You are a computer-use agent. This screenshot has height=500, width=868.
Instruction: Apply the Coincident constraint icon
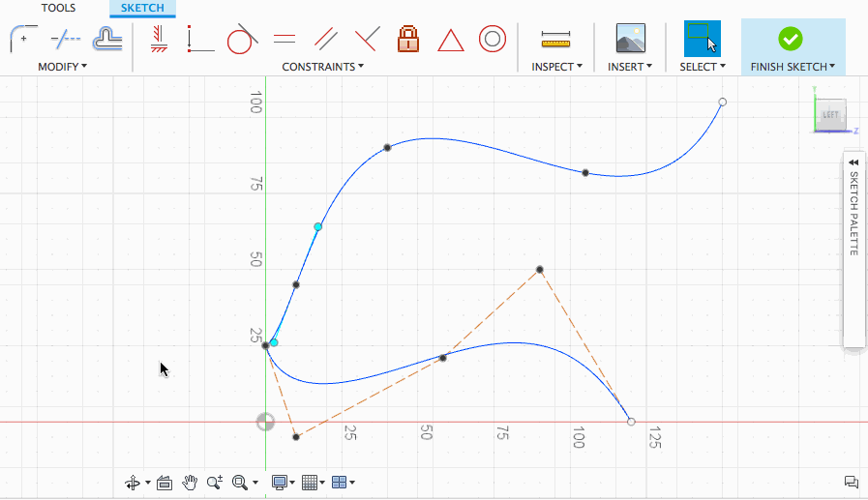pyautogui.click(x=200, y=39)
